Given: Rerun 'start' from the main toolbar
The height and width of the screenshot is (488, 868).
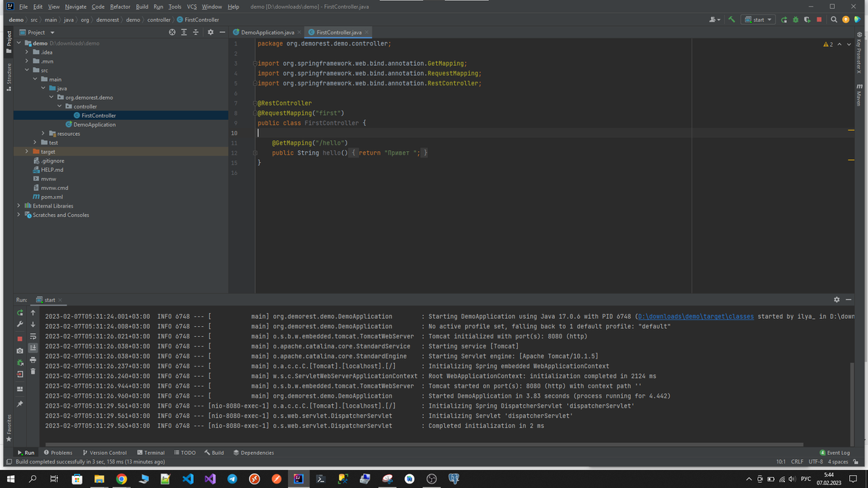Looking at the screenshot, I should [x=784, y=20].
